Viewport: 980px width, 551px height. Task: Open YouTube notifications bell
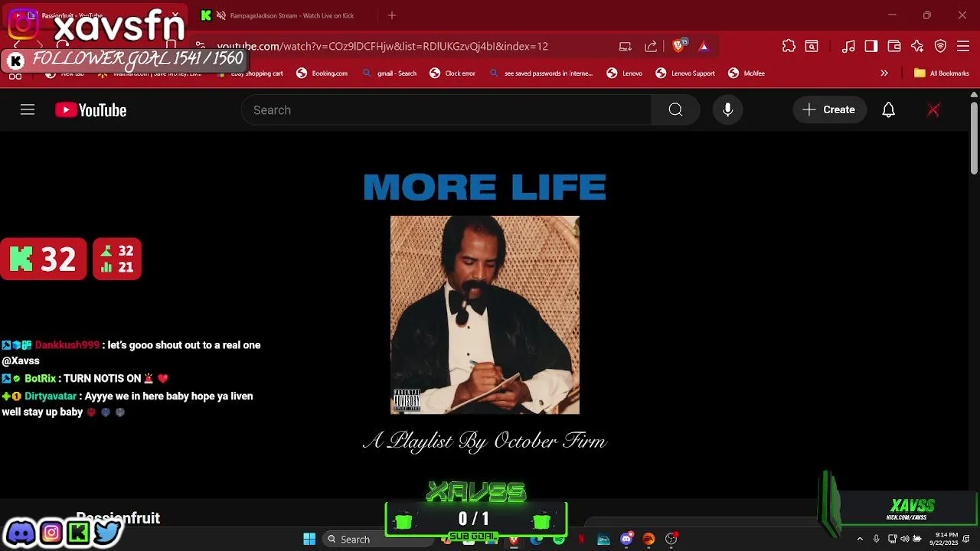(888, 110)
